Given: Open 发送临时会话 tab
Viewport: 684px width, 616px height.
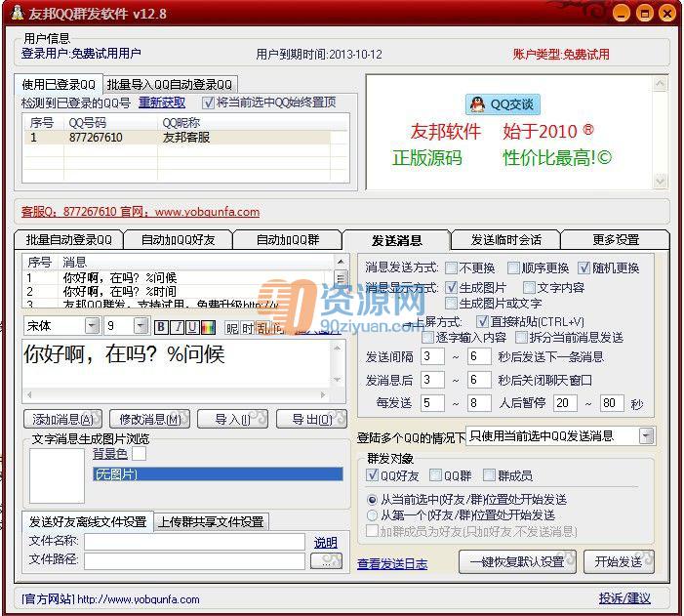Looking at the screenshot, I should [506, 240].
